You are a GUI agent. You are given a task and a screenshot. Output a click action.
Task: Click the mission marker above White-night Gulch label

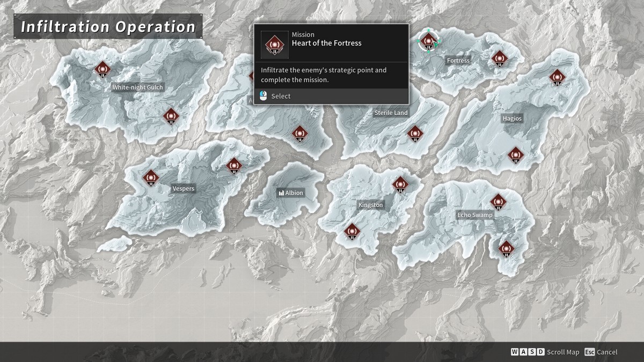[x=102, y=69]
